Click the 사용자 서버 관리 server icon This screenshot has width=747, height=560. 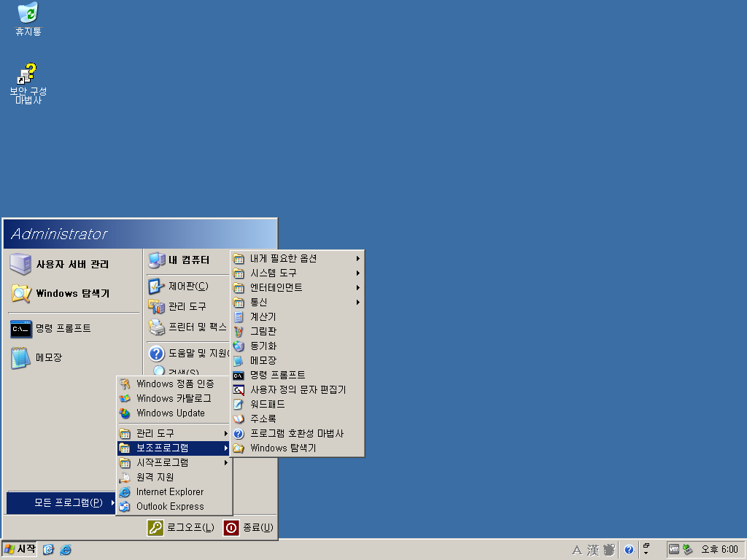[20, 264]
